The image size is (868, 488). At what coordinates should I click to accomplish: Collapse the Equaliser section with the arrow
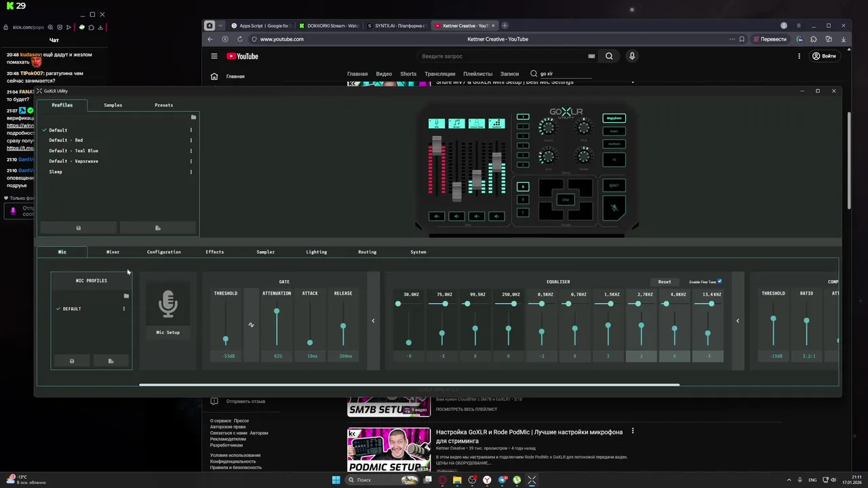738,321
